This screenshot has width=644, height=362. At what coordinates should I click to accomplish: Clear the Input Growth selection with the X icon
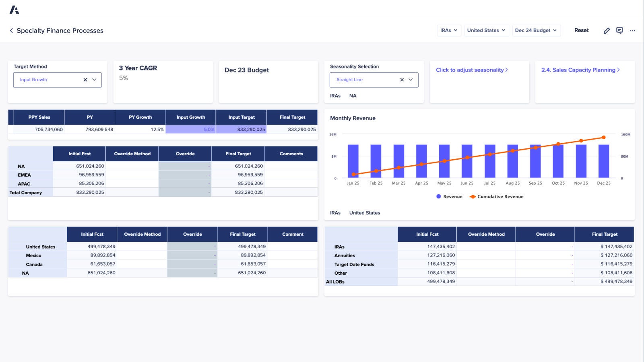[85, 80]
